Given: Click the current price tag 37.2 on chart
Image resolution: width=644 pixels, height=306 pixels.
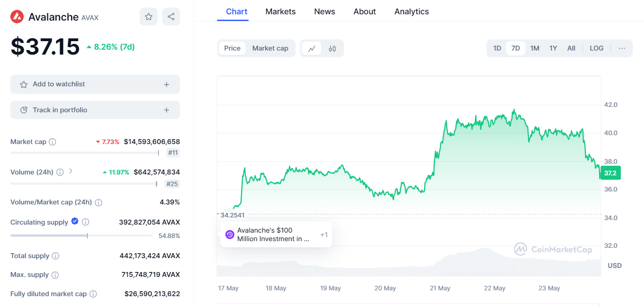Looking at the screenshot, I should [610, 173].
